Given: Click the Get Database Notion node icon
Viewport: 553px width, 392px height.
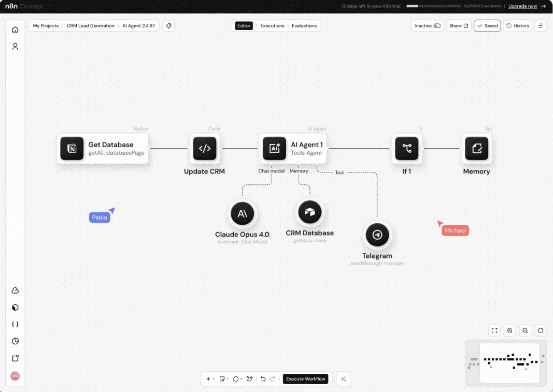Looking at the screenshot, I should (x=72, y=149).
